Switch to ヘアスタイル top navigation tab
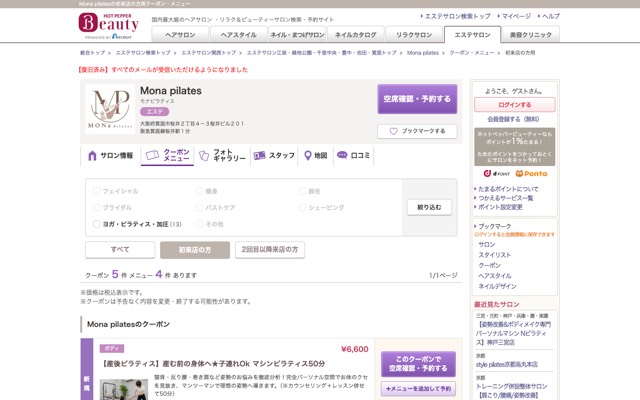Screen dimensions: 640x400 tap(238, 35)
